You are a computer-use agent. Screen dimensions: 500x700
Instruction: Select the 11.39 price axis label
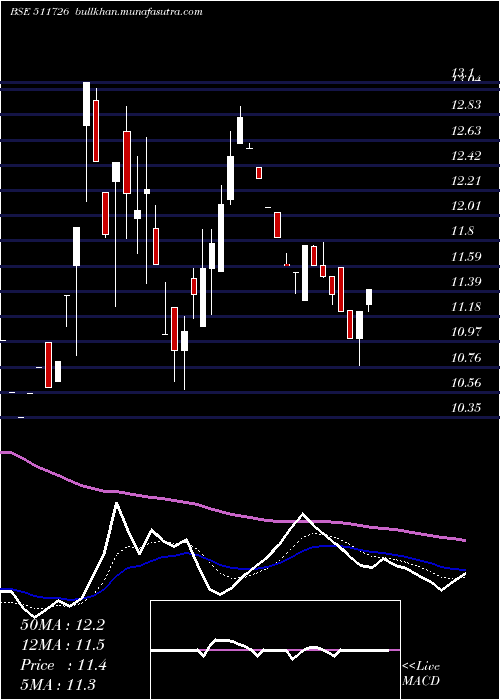pyautogui.click(x=467, y=282)
